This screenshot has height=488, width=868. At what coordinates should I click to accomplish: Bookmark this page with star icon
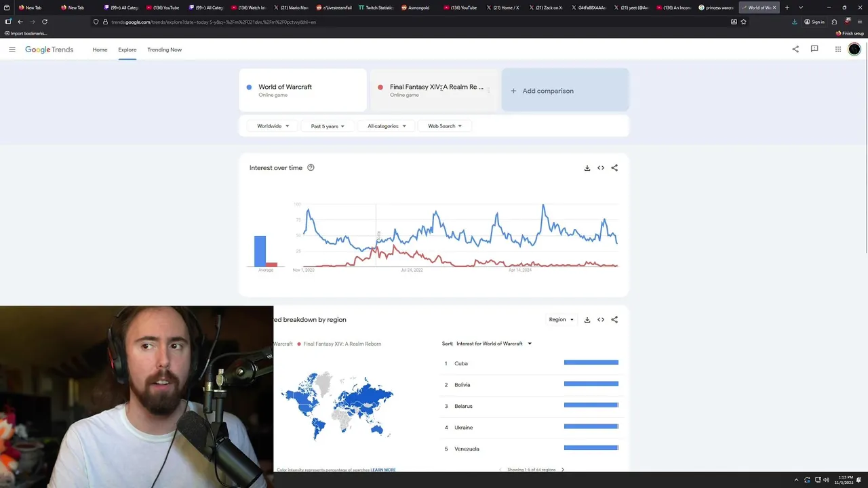(743, 22)
